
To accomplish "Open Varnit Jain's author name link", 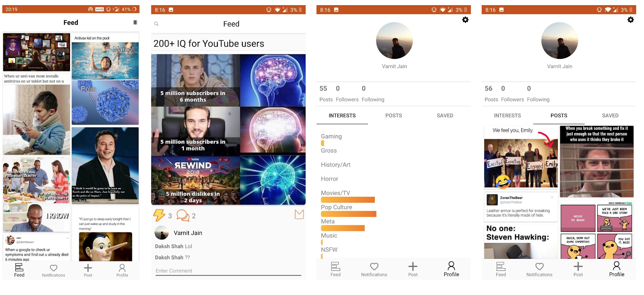I will [x=188, y=233].
